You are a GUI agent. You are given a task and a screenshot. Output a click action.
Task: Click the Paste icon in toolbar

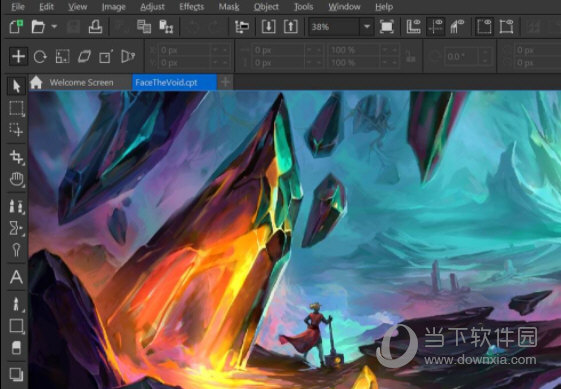(x=166, y=27)
